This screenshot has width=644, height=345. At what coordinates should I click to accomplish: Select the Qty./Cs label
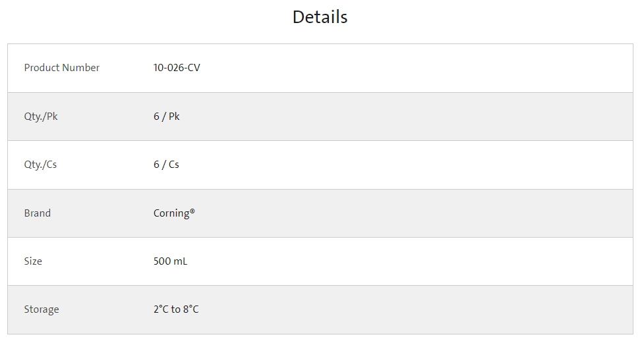pyautogui.click(x=40, y=165)
